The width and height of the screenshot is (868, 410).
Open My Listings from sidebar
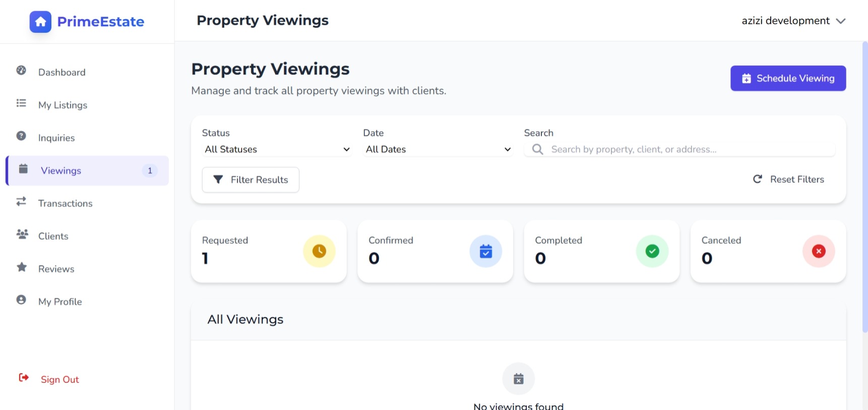click(63, 105)
